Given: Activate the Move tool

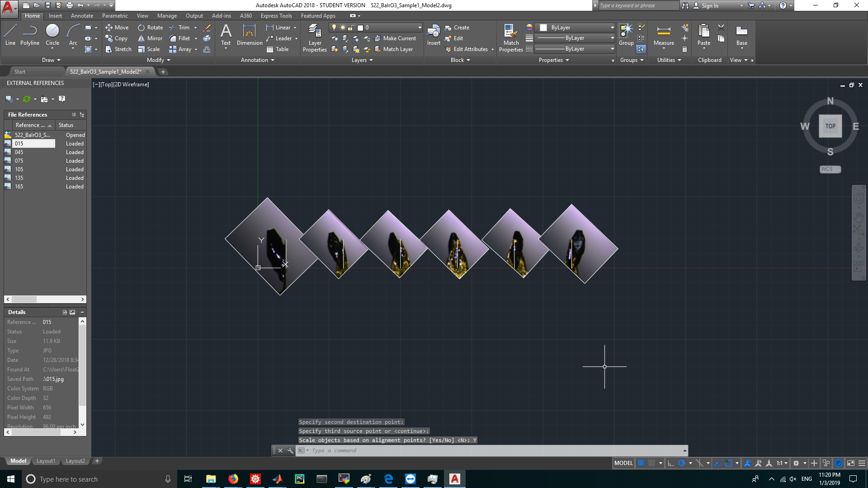Looking at the screenshot, I should 117,28.
